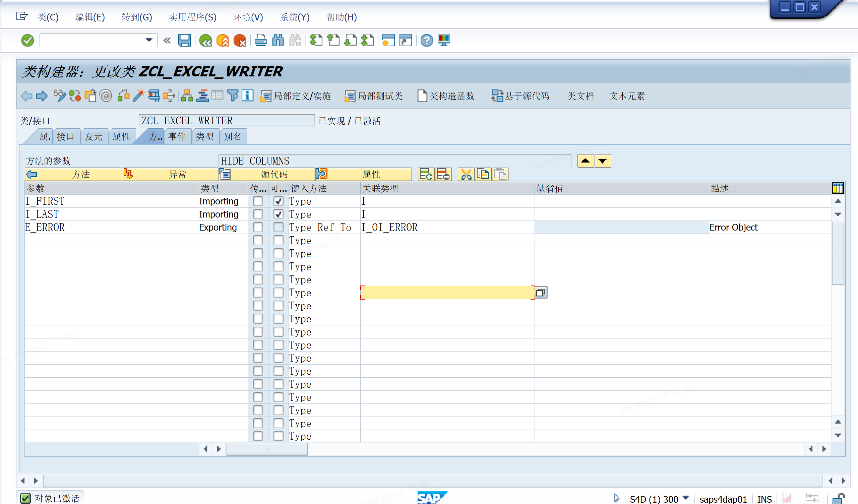Click the parameter table horizontal scroll thumb
Screen dimensions: 858x504
267,449
